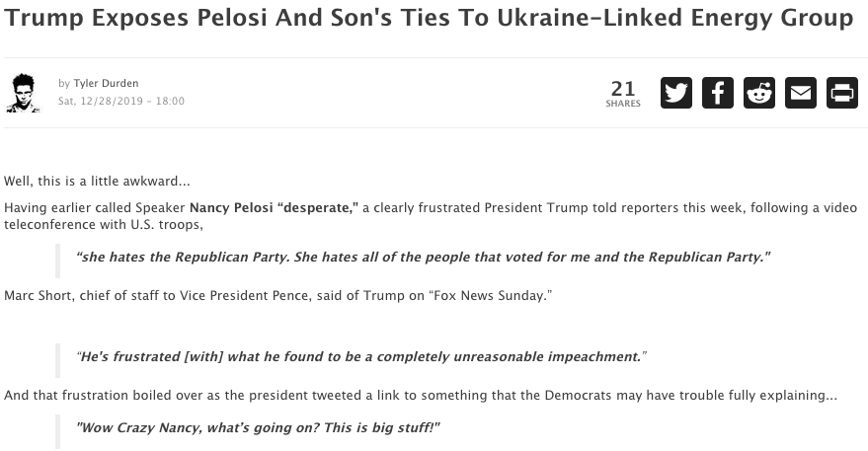
Task: Post the article to Reddit
Action: coord(759,93)
